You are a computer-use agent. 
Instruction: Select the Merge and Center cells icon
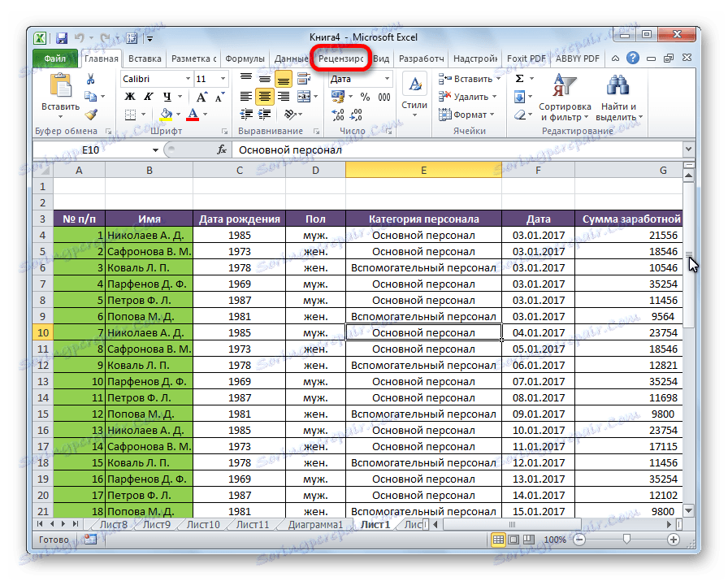(x=303, y=97)
